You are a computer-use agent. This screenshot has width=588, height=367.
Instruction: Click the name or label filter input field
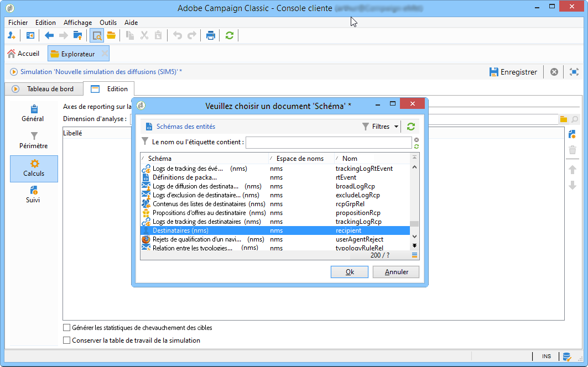click(329, 143)
